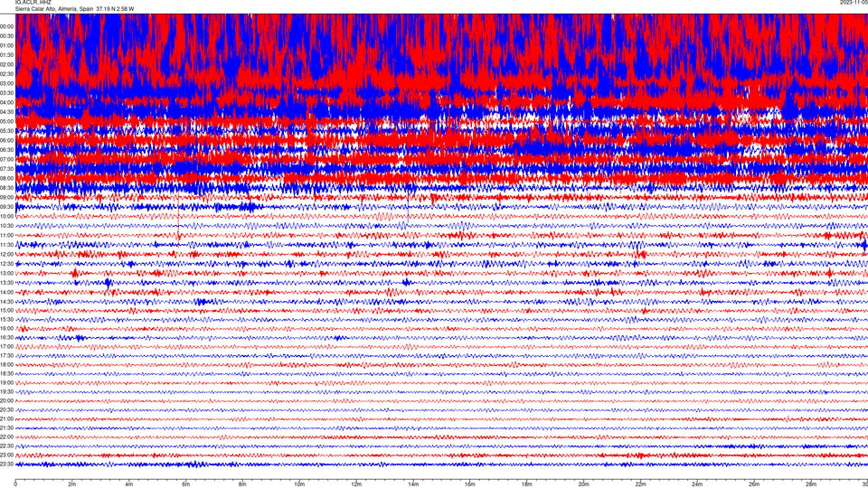Click the 28m tick label on axis
Screen dimensions: 868x488
point(811,484)
